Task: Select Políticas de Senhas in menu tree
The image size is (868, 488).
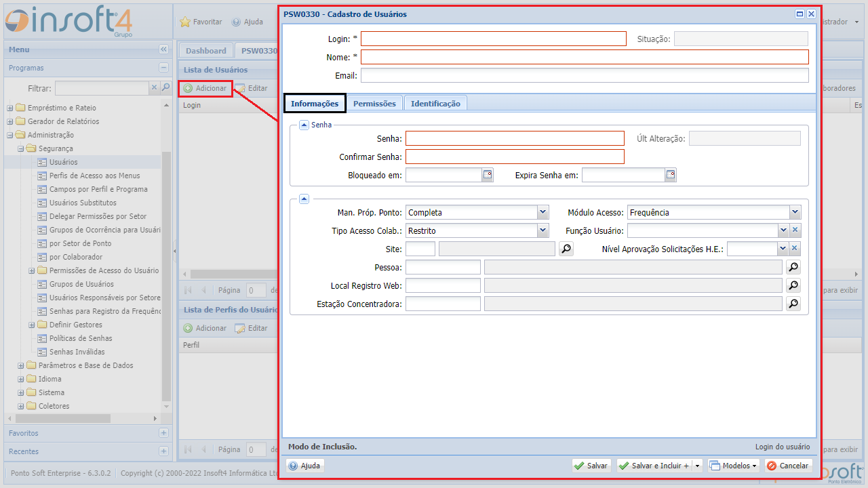Action: [x=81, y=338]
